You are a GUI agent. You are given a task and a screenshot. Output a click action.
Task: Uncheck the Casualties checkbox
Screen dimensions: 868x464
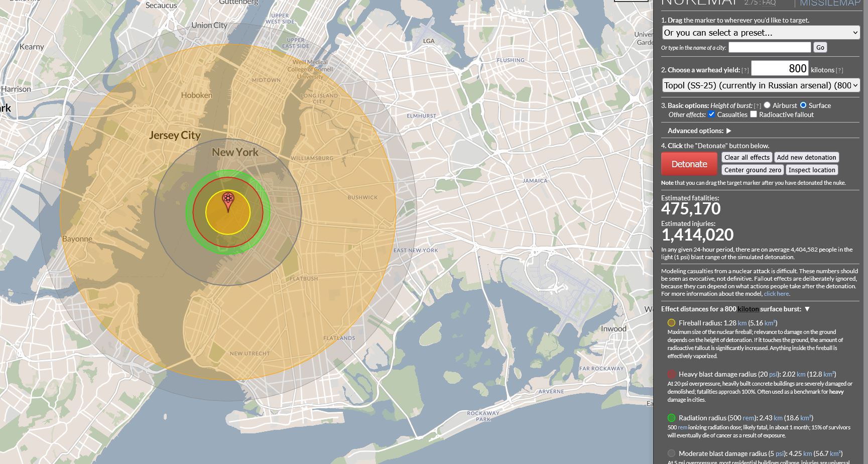click(x=711, y=114)
